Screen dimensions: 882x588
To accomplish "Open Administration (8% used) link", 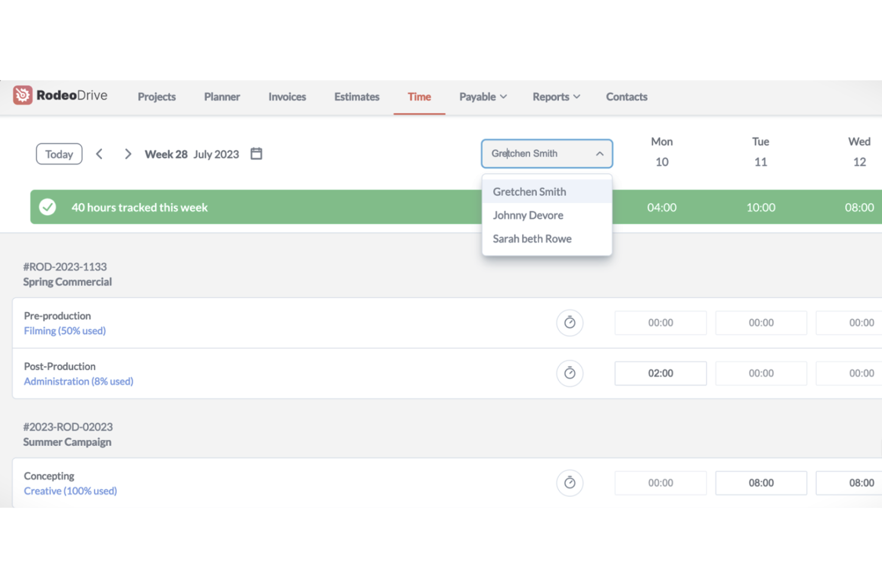I will point(79,381).
